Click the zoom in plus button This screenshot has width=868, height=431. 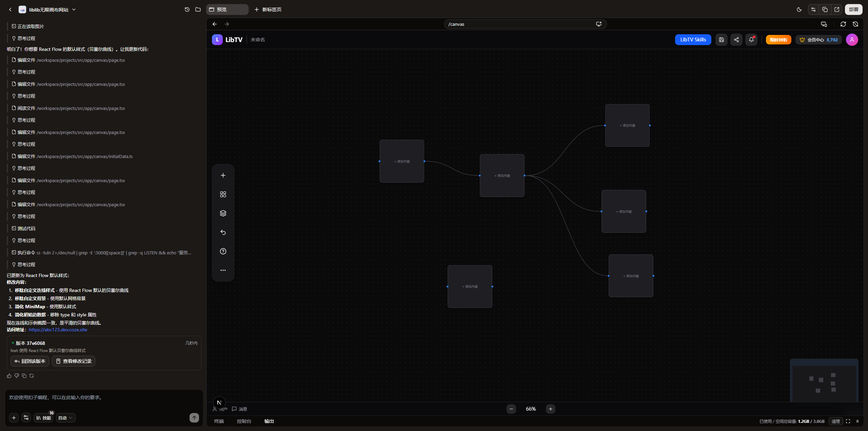tap(550, 409)
